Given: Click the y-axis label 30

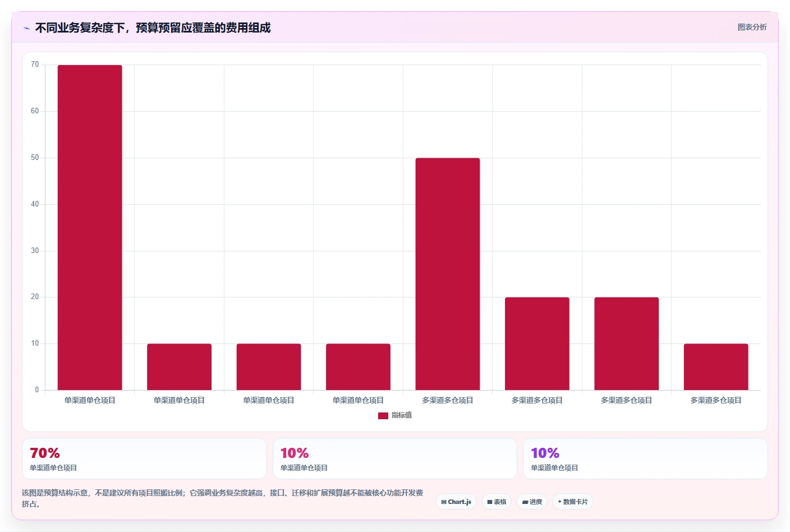Looking at the screenshot, I should pos(35,251).
